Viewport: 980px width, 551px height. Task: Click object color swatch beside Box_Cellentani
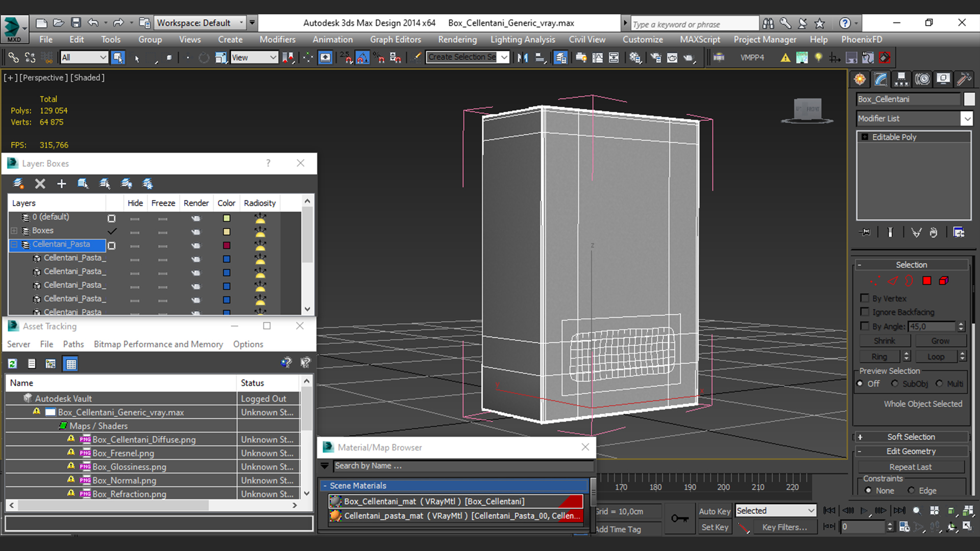point(969,99)
